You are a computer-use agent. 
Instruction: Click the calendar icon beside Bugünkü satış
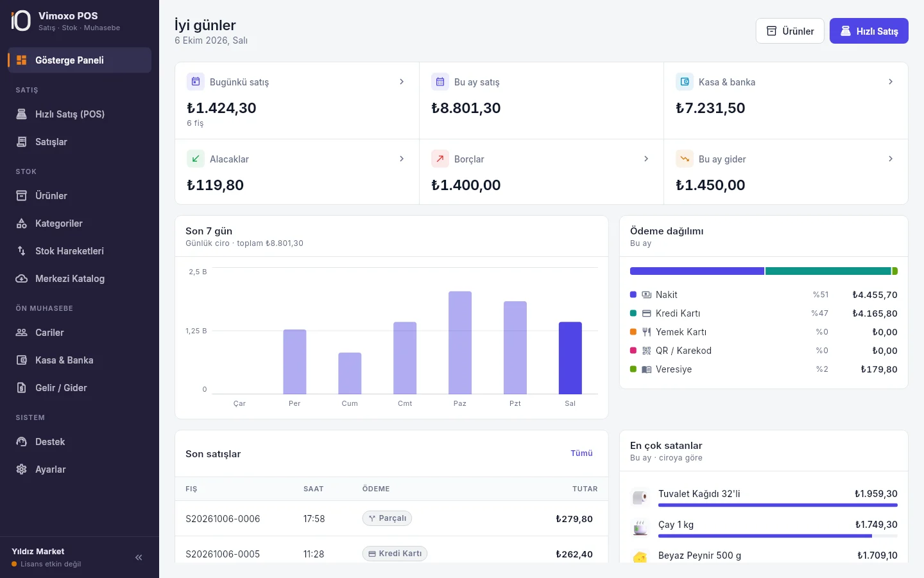[x=196, y=82]
